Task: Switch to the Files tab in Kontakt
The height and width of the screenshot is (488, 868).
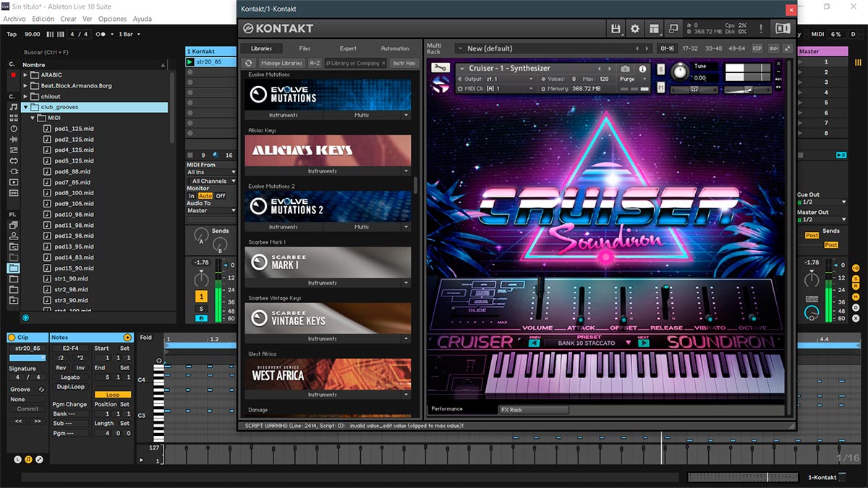Action: point(305,48)
